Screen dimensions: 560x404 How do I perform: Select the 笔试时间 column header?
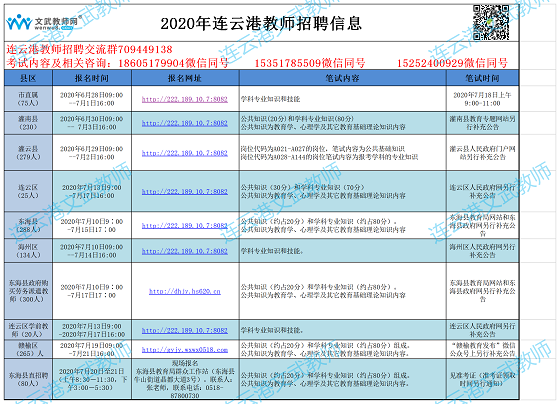[482, 78]
